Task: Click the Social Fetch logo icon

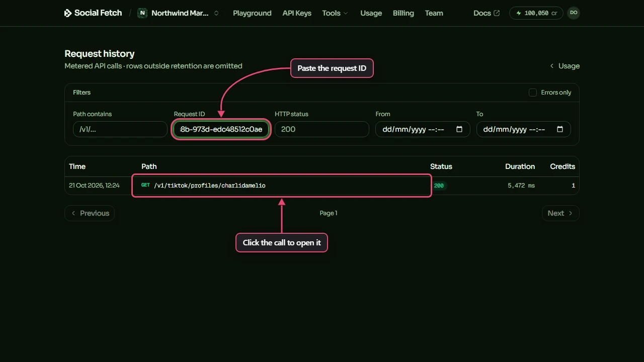Action: pyautogui.click(x=68, y=13)
